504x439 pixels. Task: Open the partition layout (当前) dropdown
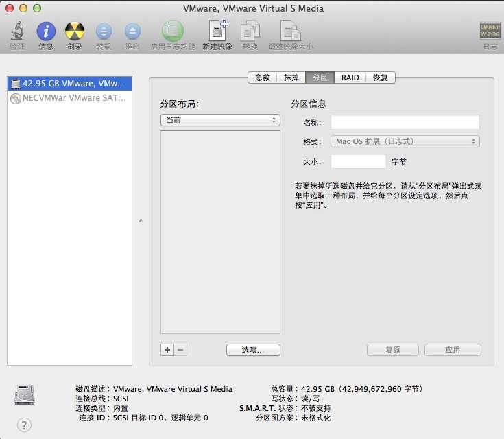tap(220, 120)
